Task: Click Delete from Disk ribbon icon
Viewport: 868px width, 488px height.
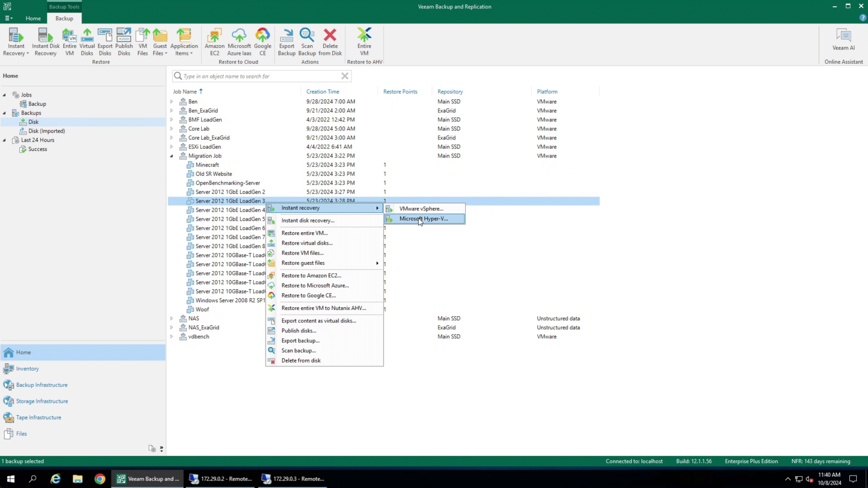Action: click(x=330, y=42)
